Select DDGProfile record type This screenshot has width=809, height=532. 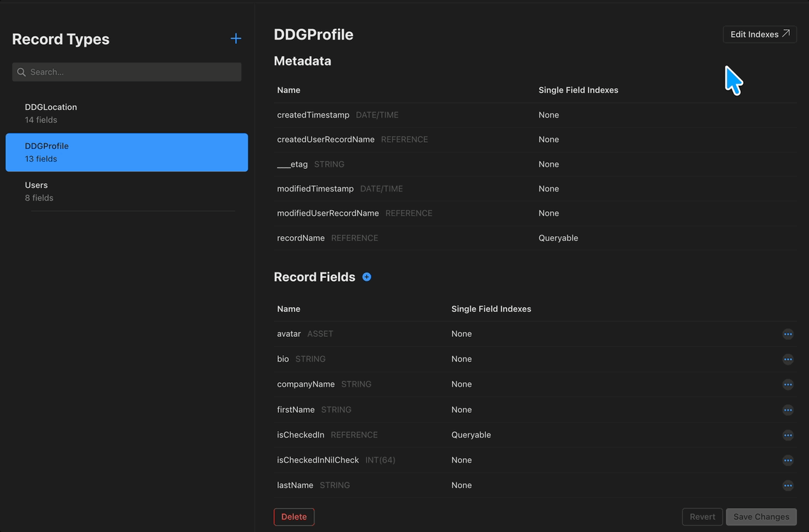tap(126, 153)
